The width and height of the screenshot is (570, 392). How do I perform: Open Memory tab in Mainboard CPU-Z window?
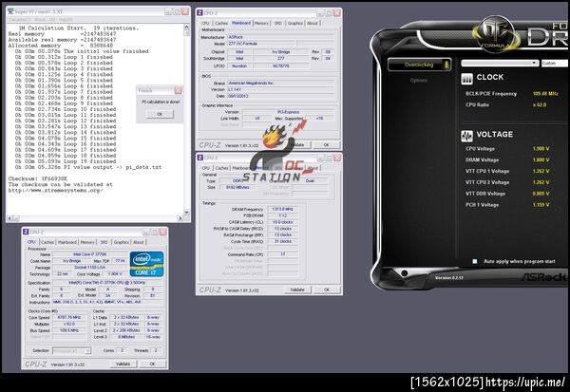click(x=261, y=23)
